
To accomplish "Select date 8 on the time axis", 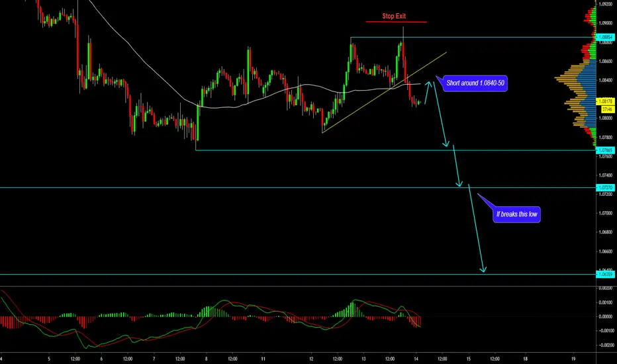I will point(206,359).
